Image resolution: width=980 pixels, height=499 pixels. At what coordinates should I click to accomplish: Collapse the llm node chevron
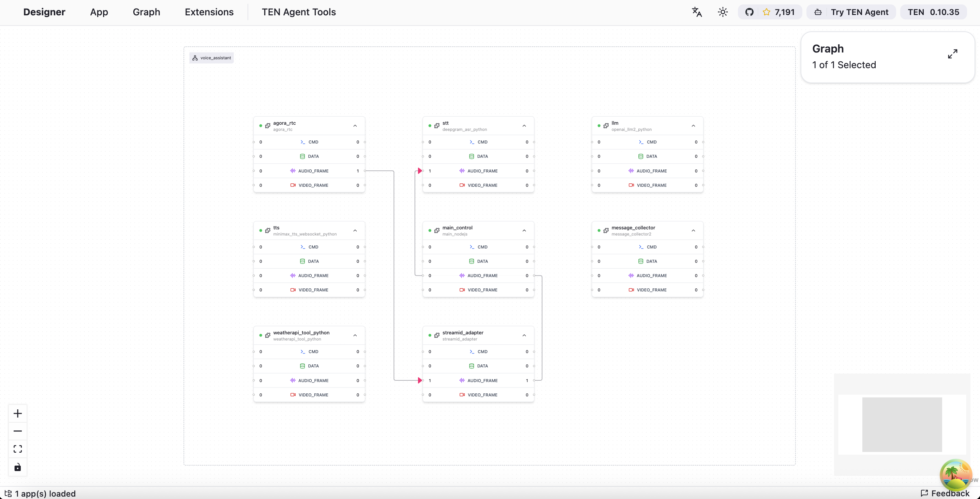point(693,126)
